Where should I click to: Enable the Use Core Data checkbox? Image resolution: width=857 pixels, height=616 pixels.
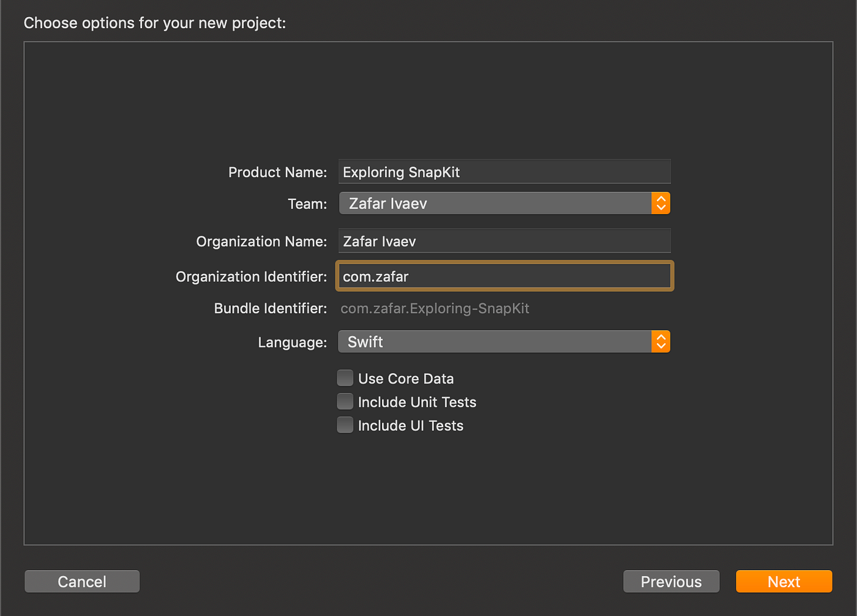pos(345,377)
